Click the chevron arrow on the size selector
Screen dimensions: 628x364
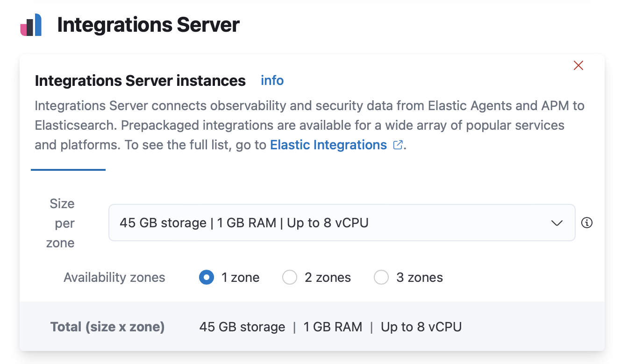pos(557,223)
